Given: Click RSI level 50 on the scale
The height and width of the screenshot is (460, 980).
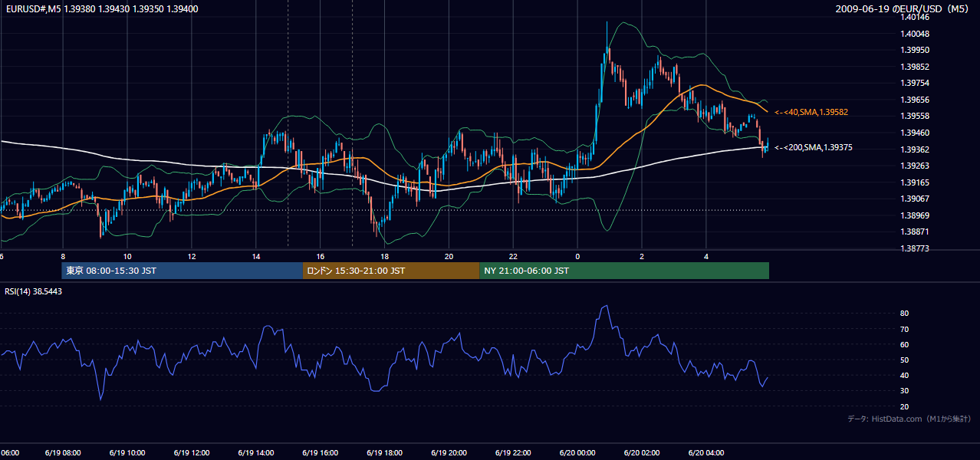Looking at the screenshot, I should coord(905,360).
